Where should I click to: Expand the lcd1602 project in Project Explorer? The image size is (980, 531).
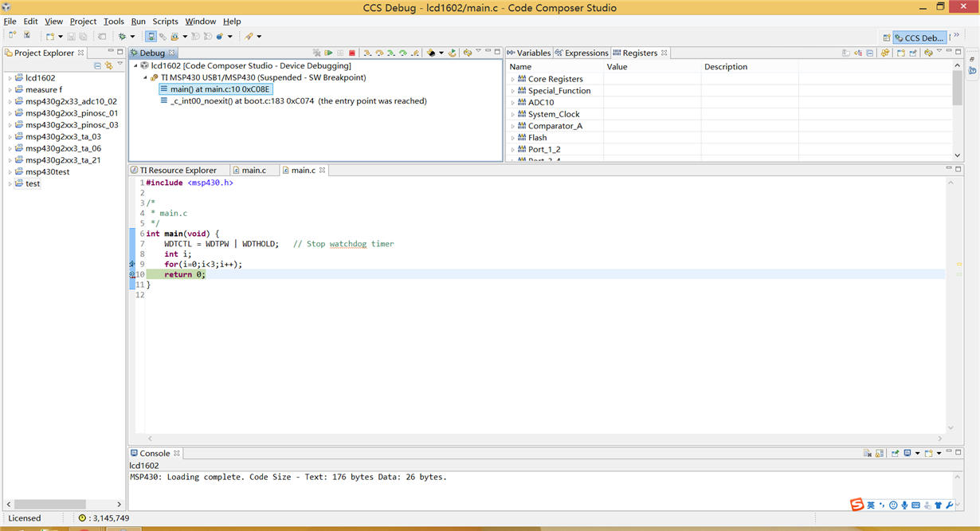tap(10, 78)
